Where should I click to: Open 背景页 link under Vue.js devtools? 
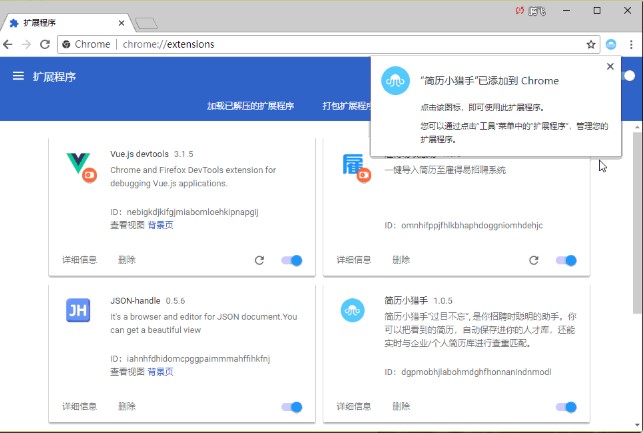point(160,225)
